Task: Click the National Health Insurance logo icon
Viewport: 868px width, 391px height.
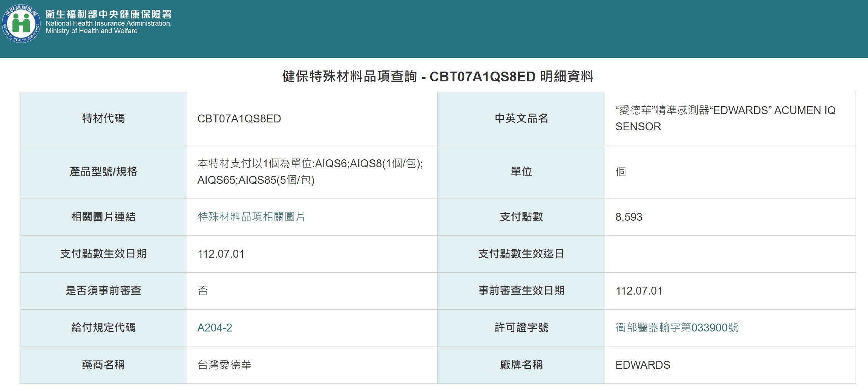Action: [21, 24]
